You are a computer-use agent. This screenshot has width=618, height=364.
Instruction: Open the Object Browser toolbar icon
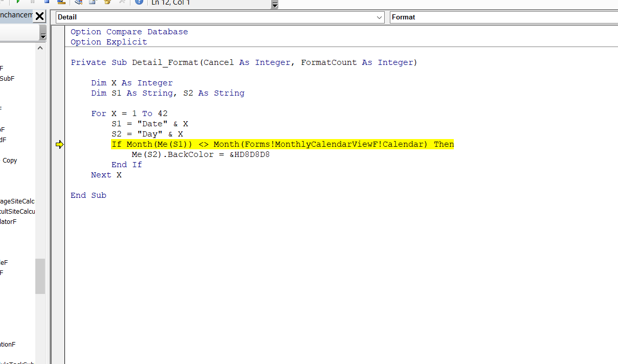pos(107,2)
